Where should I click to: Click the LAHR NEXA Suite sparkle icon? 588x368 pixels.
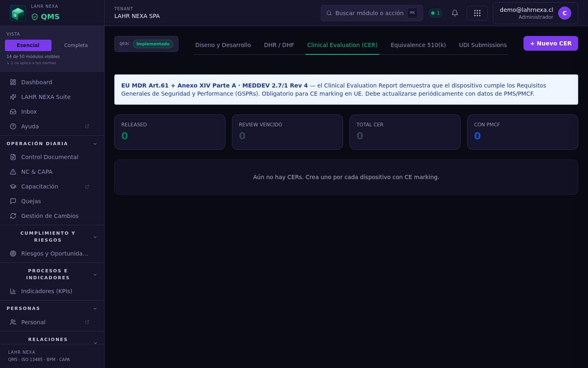coord(13,97)
